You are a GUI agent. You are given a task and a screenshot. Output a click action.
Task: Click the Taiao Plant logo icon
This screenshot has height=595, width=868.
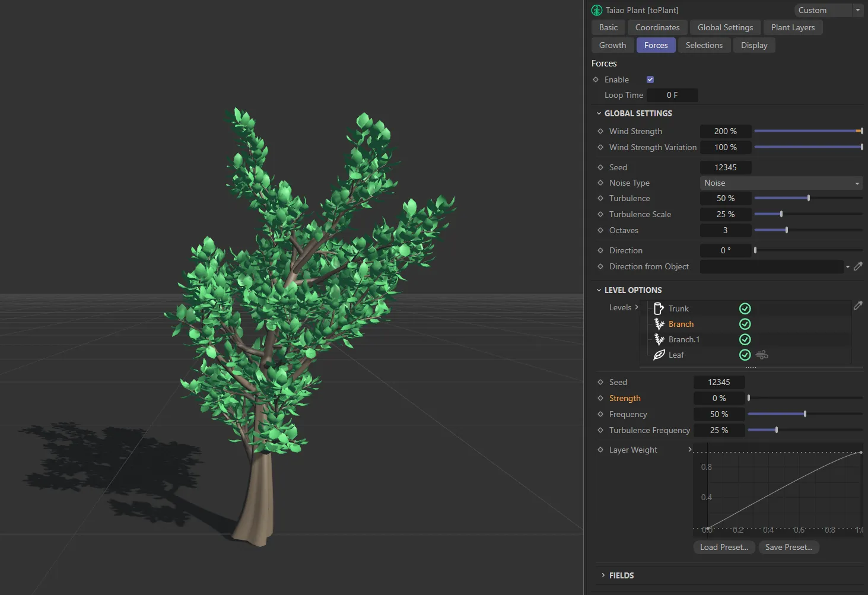tap(596, 9)
